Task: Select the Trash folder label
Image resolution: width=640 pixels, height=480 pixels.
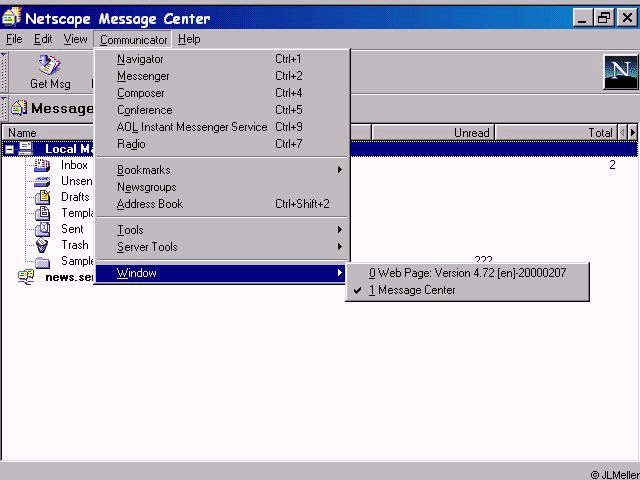Action: (x=75, y=245)
